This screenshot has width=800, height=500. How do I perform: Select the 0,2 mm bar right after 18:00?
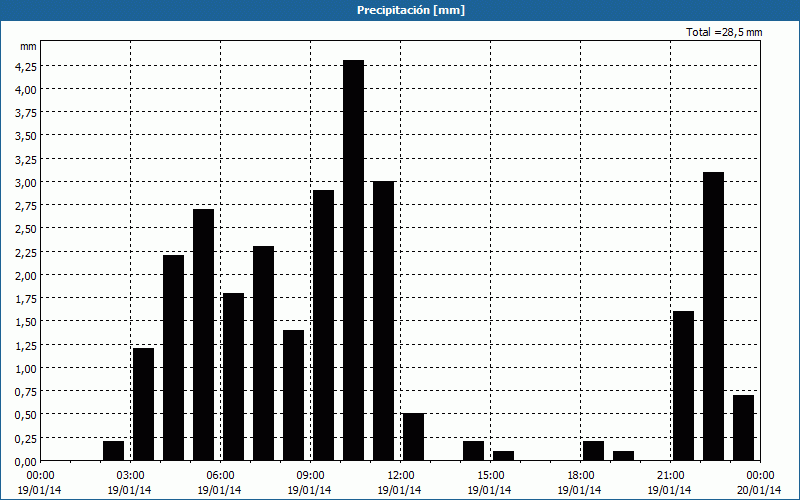[x=593, y=451]
